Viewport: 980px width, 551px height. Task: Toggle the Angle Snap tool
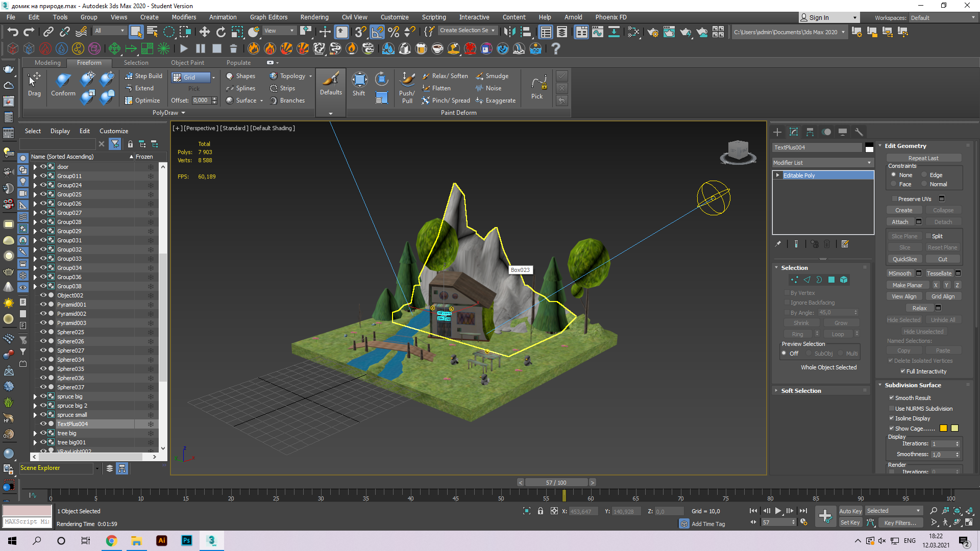377,32
